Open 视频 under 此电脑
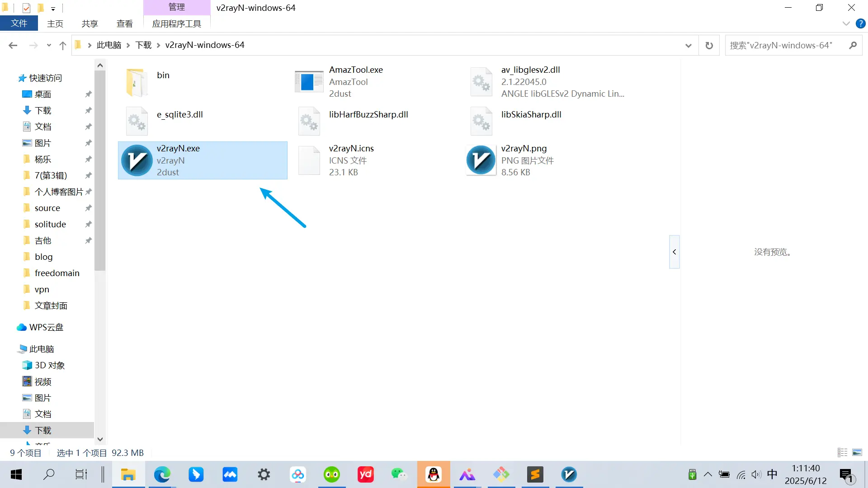The width and height of the screenshot is (868, 488). pyautogui.click(x=43, y=382)
